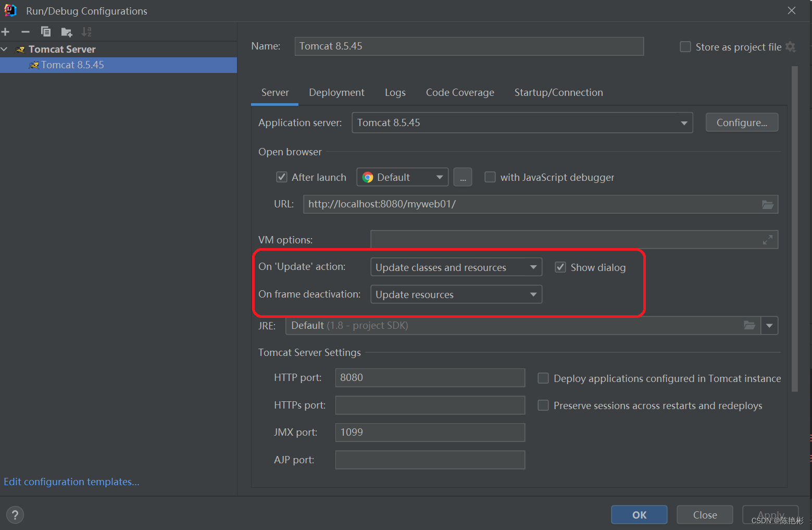Open Edit configuration templates link
The width and height of the screenshot is (812, 530).
(72, 482)
